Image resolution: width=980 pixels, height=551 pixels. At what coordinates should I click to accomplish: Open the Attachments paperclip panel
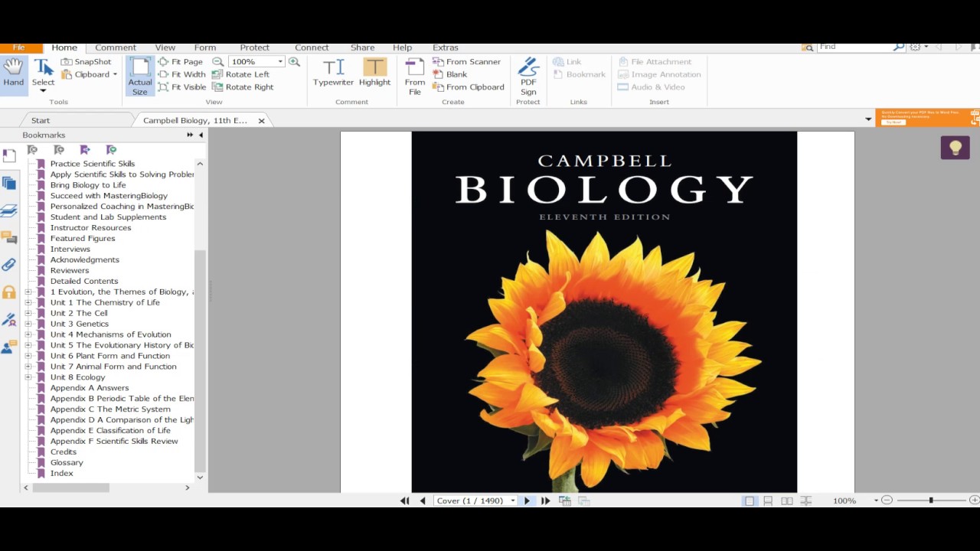pos(9,265)
